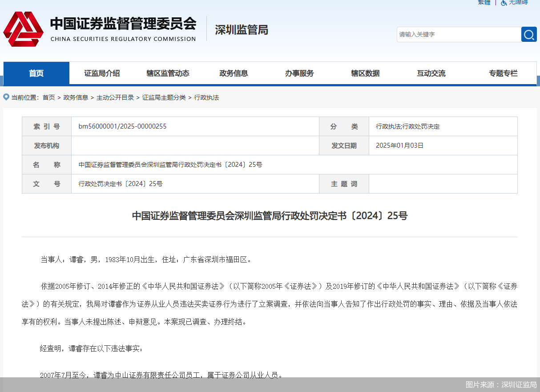Select 政务信息 in the top navigation
Screen dimensions: 540x392
pos(234,73)
